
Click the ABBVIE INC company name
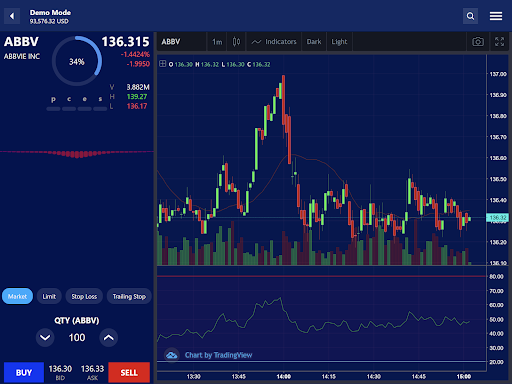(x=22, y=56)
